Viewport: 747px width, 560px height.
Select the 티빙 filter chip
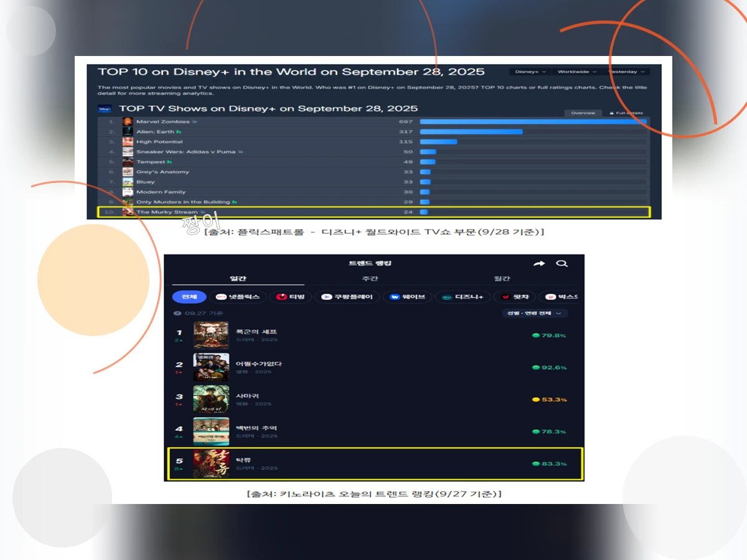tap(290, 297)
